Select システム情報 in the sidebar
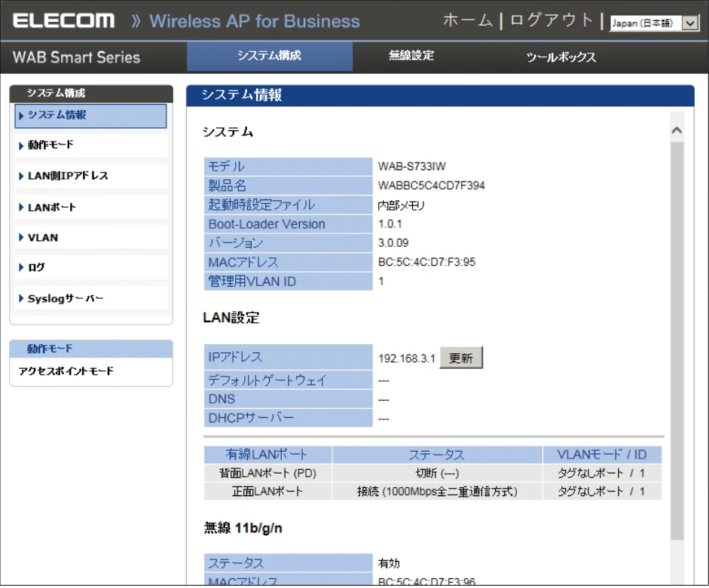Viewport: 709px width, 588px height. pyautogui.click(x=90, y=116)
